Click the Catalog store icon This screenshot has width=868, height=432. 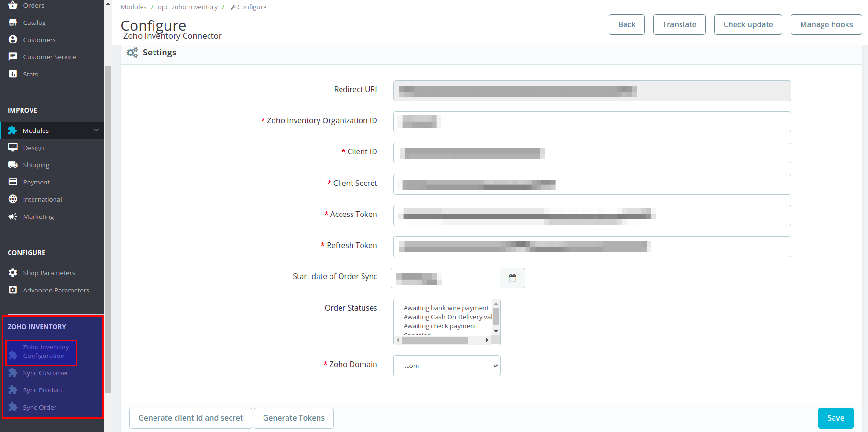click(13, 22)
